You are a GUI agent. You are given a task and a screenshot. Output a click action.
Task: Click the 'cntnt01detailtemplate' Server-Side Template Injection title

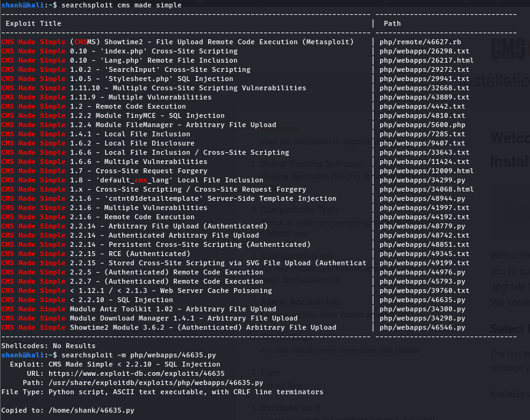coord(169,198)
